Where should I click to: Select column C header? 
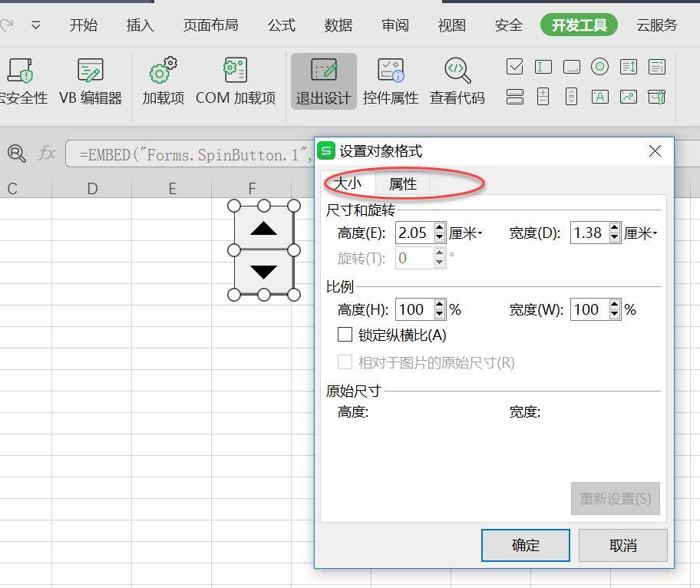25,188
